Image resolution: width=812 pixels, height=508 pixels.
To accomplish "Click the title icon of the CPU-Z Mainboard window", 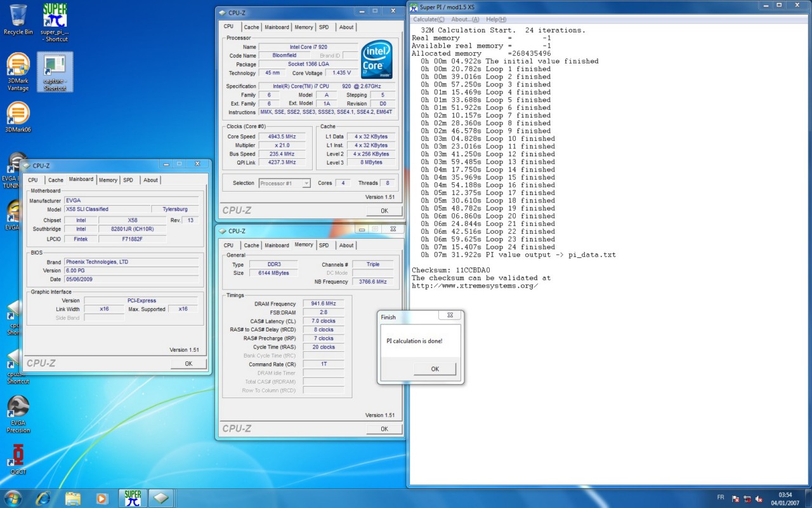I will click(27, 166).
